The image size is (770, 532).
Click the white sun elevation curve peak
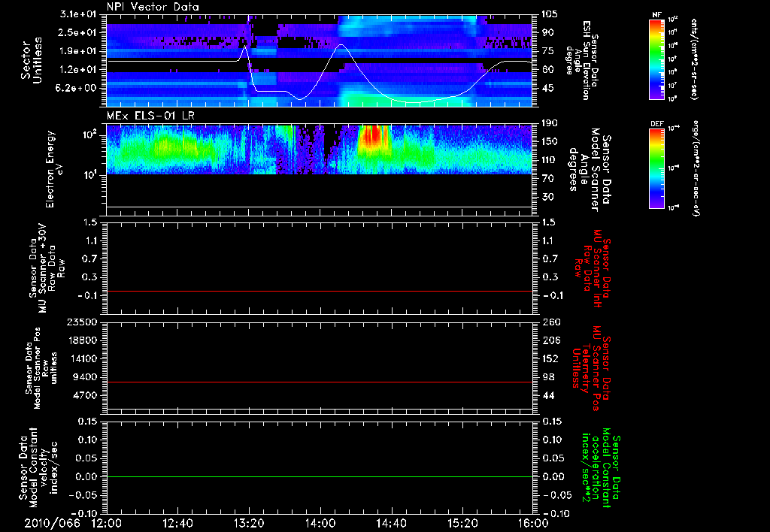tap(341, 45)
